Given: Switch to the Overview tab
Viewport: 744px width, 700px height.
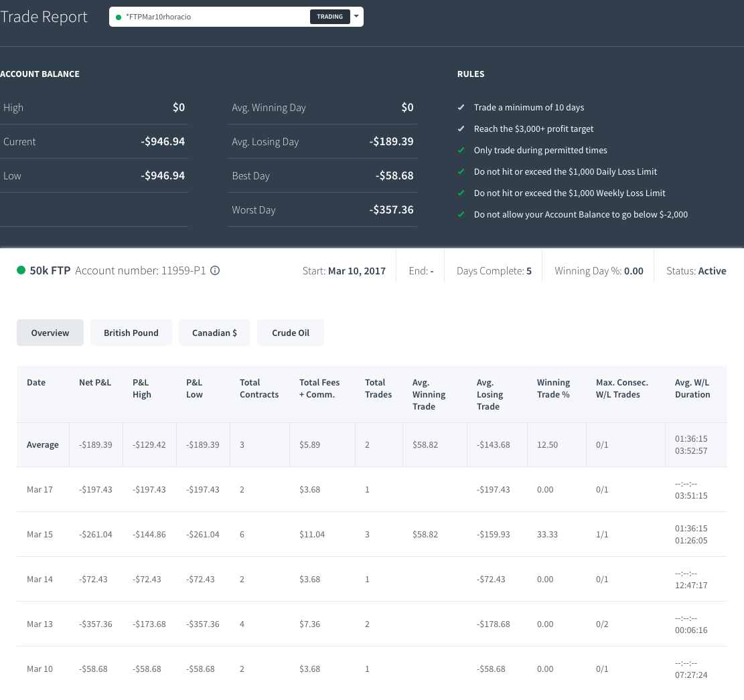Looking at the screenshot, I should (50, 333).
